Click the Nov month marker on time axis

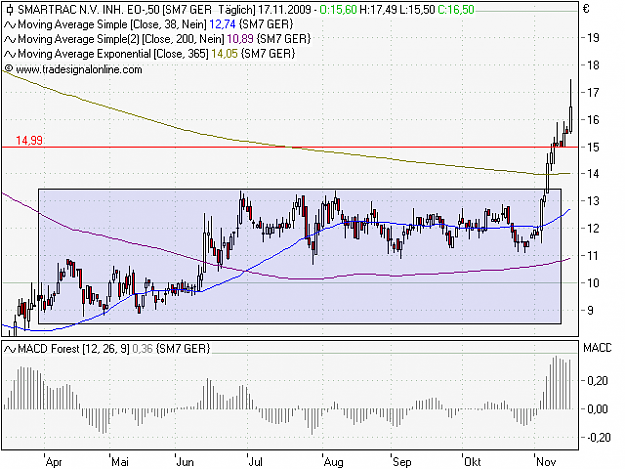pos(546,462)
